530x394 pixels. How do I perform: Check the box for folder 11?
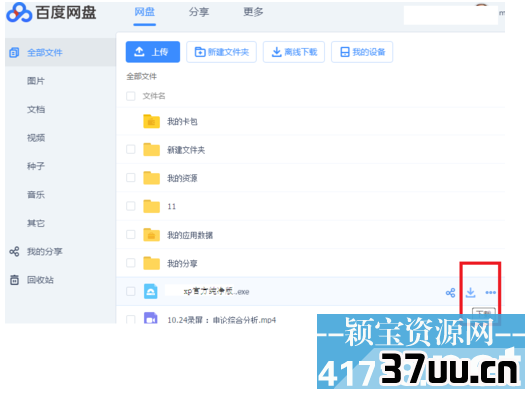pos(131,206)
